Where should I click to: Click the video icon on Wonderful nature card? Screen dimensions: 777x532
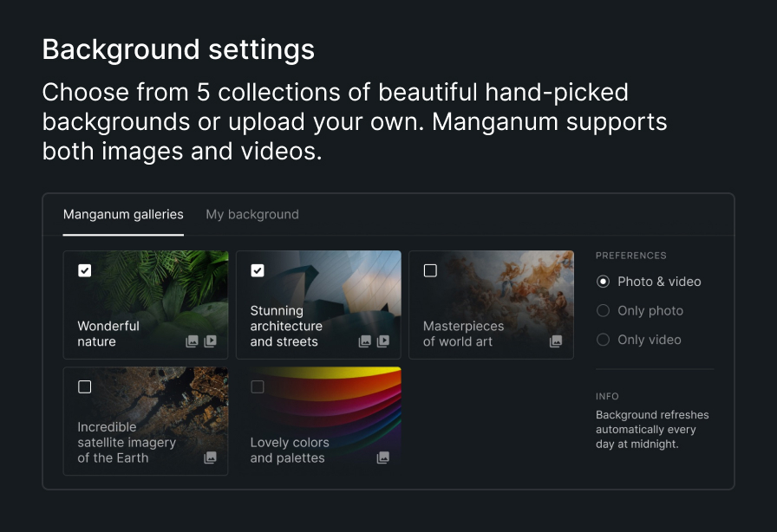(210, 341)
